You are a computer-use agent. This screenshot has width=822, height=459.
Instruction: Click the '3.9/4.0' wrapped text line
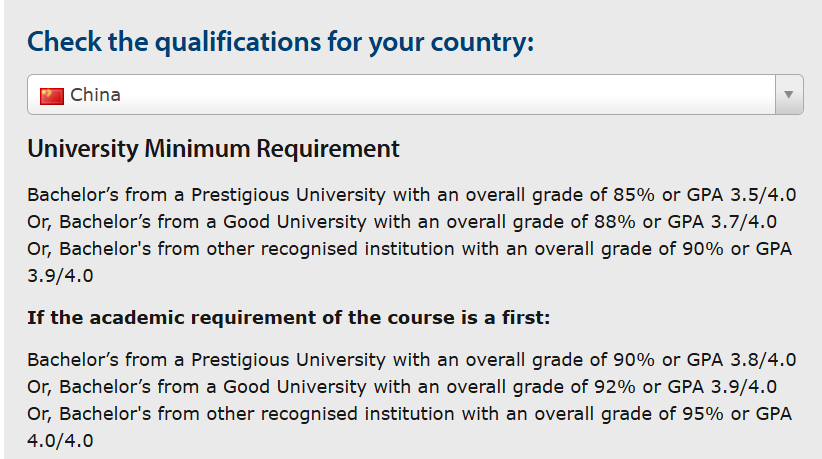point(60,276)
